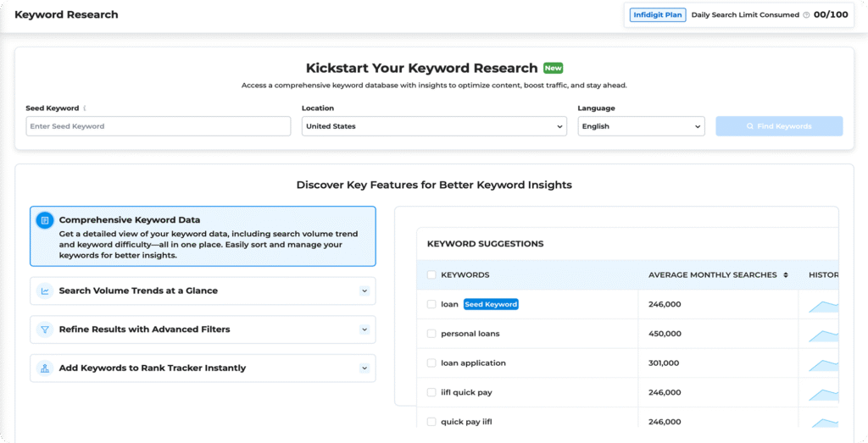Image resolution: width=868 pixels, height=443 pixels.
Task: Tick the iifl quick pay checkbox
Action: tap(431, 392)
